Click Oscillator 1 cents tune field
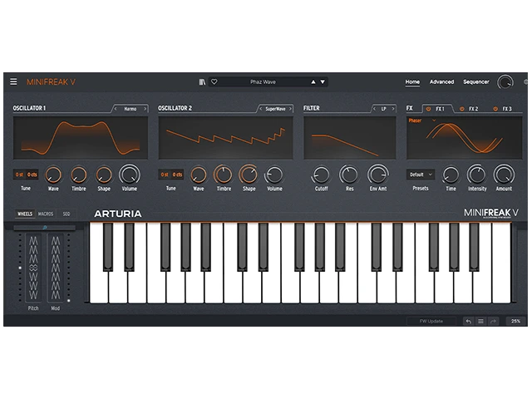 32,175
